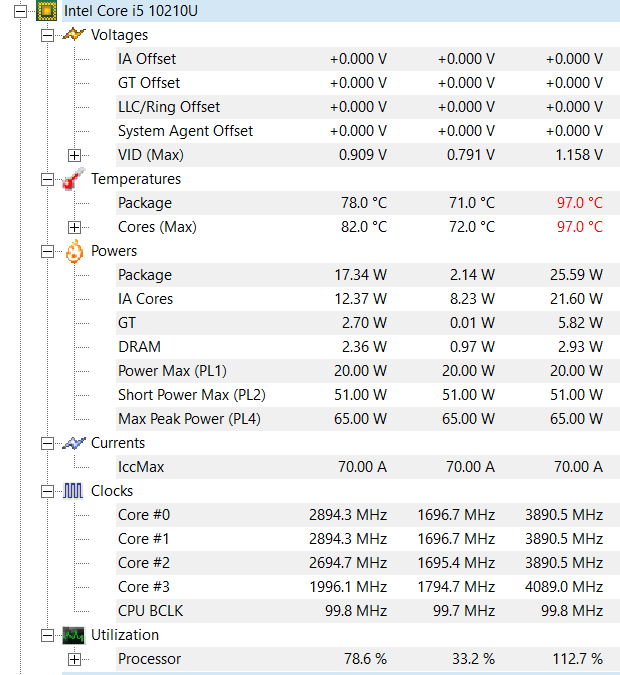Select the Package temperature row
The image size is (620, 675).
(145, 203)
